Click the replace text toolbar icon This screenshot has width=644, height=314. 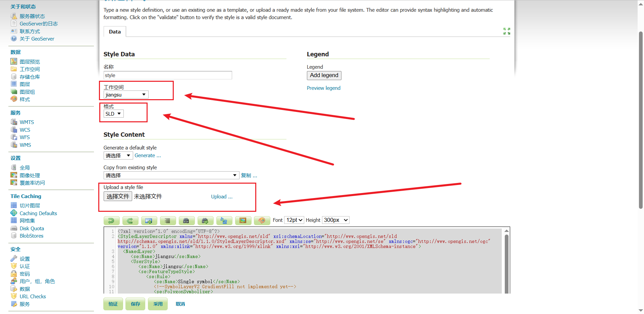coord(224,220)
